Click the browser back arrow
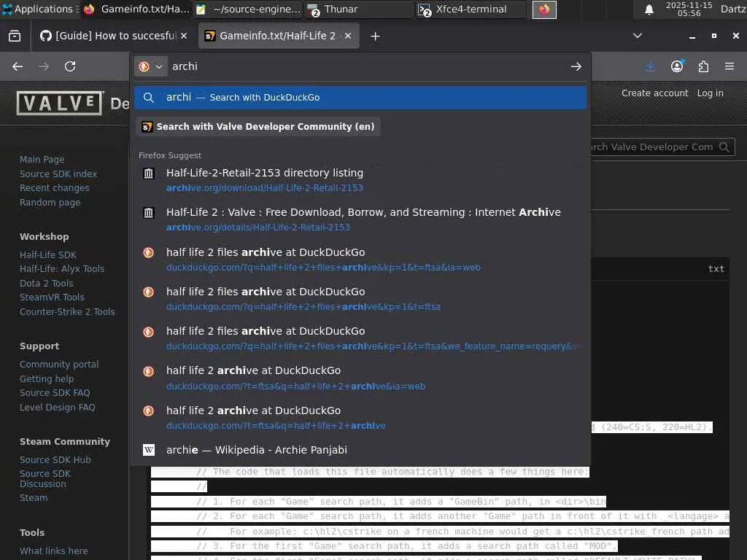 pyautogui.click(x=18, y=66)
